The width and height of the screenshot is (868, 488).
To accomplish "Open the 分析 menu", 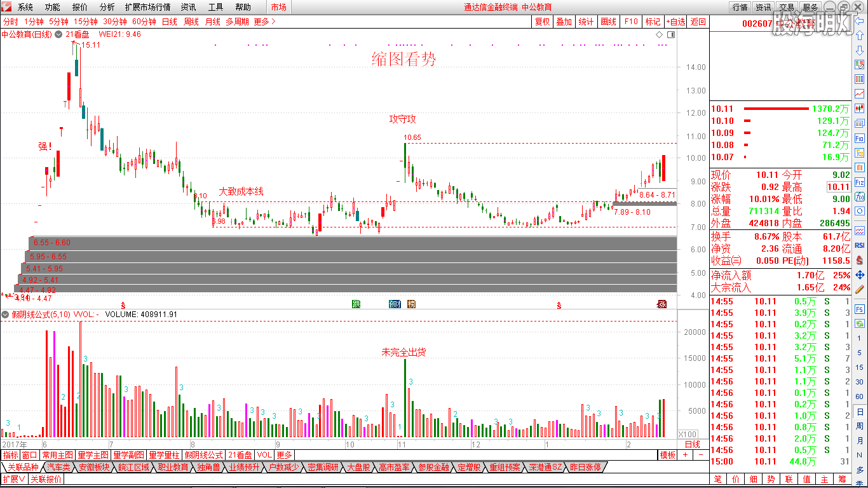I will [x=107, y=7].
